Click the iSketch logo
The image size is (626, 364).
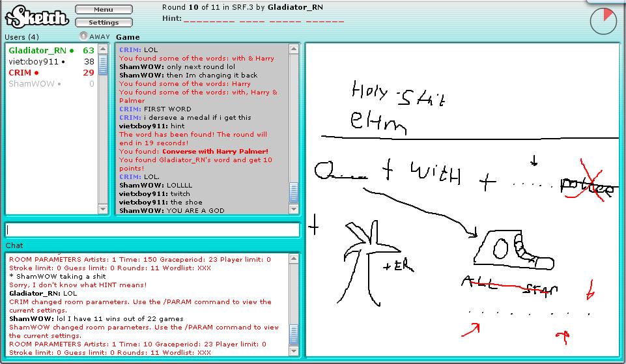click(36, 16)
